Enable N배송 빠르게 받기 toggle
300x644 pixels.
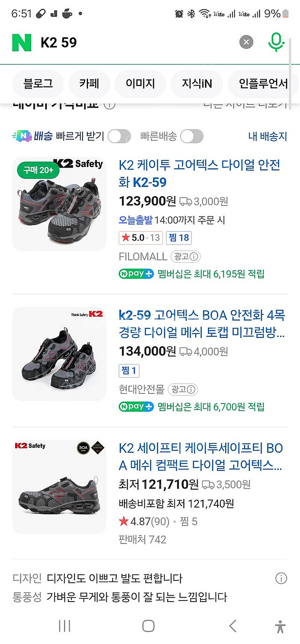(x=119, y=136)
